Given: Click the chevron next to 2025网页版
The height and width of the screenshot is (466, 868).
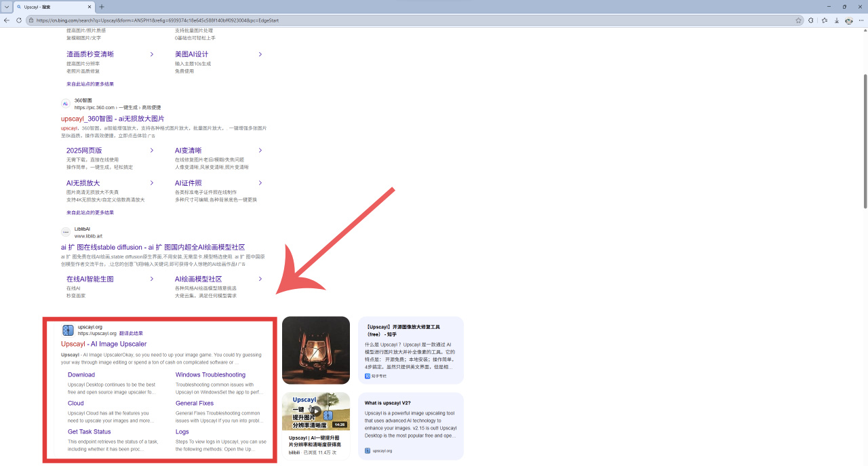Looking at the screenshot, I should 151,151.
